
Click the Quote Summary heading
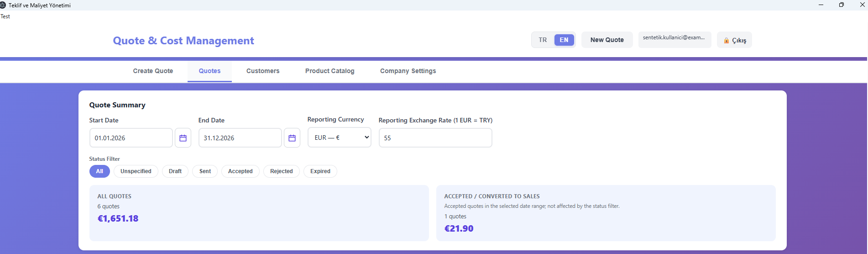[117, 105]
